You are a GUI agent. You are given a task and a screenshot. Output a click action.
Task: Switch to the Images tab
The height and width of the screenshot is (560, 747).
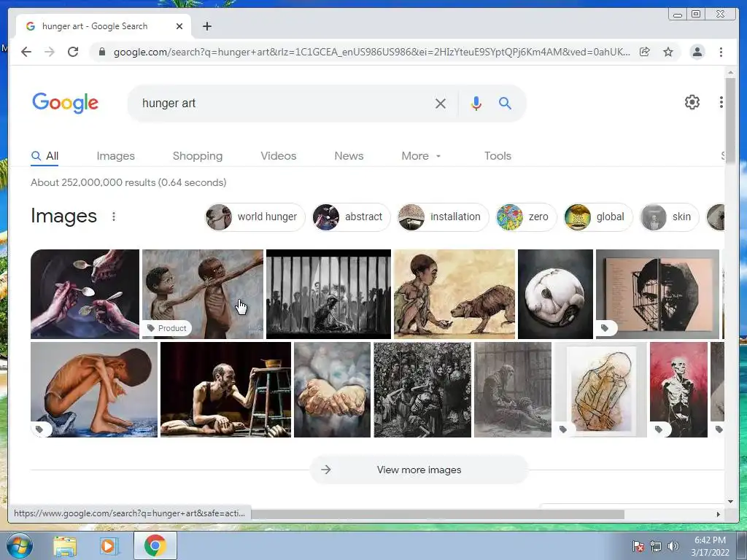point(115,156)
